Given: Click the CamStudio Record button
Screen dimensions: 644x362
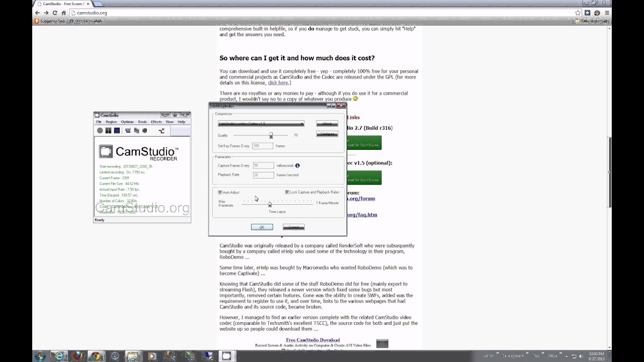Looking at the screenshot, I should pyautogui.click(x=100, y=131).
